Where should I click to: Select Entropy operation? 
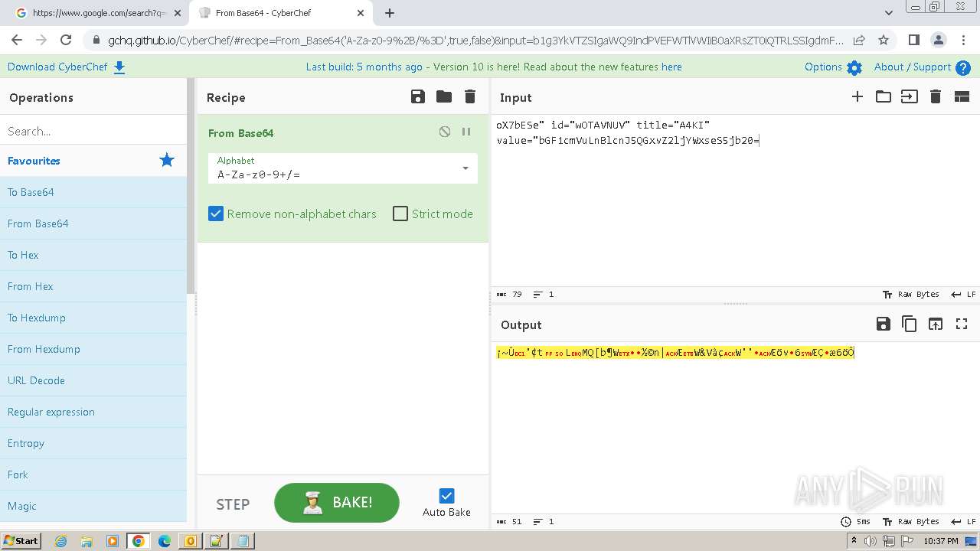pyautogui.click(x=93, y=443)
